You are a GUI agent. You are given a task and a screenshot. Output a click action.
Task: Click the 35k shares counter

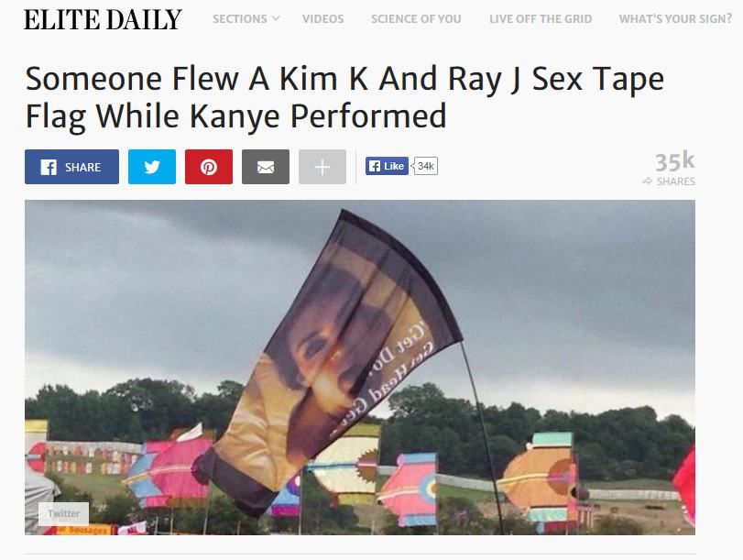pos(674,161)
